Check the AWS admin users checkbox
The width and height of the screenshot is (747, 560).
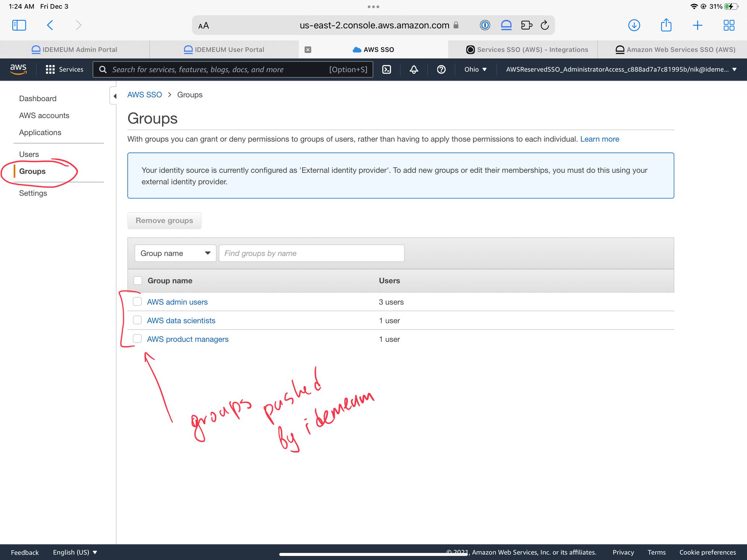click(x=137, y=301)
